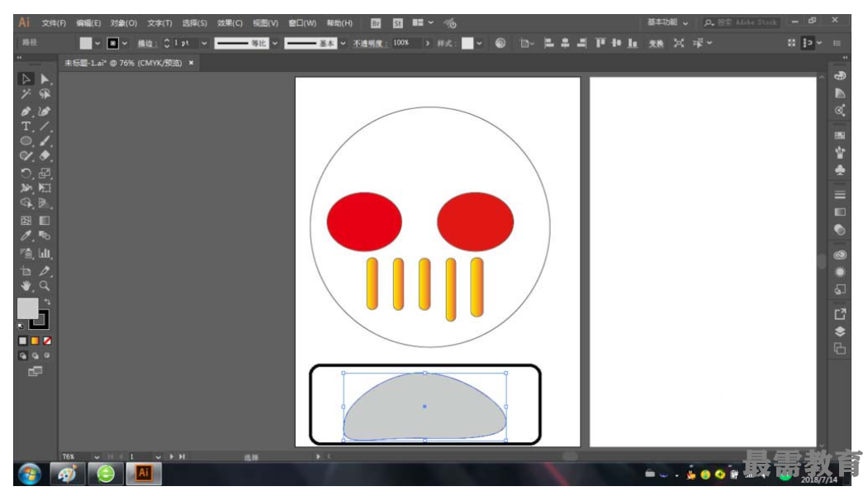Reset to default fill and stroke
868x496 pixels.
pyautogui.click(x=21, y=327)
